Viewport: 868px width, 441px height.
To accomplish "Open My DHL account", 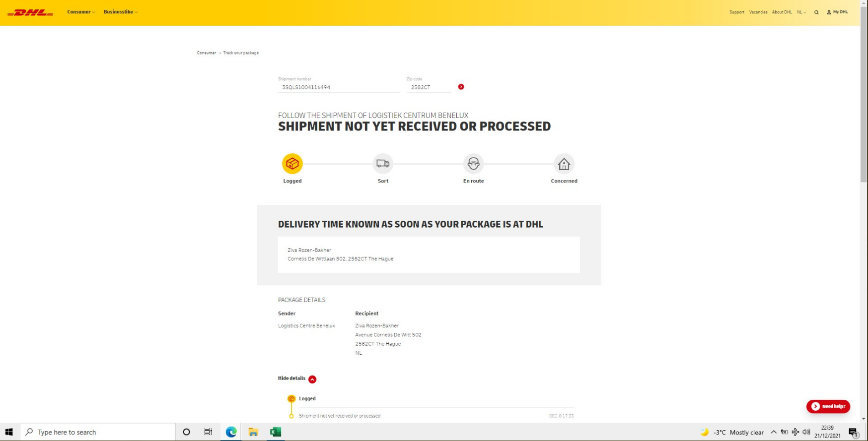I will (x=837, y=12).
